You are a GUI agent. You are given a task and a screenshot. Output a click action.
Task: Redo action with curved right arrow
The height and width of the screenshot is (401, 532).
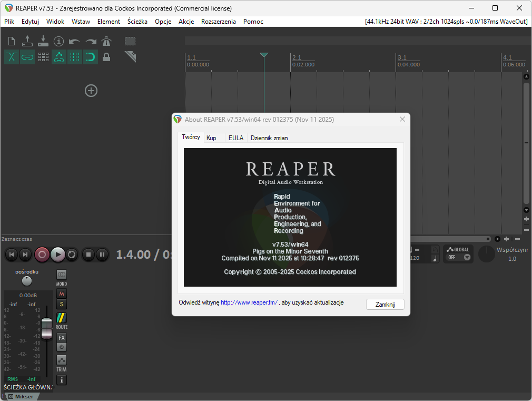point(91,42)
